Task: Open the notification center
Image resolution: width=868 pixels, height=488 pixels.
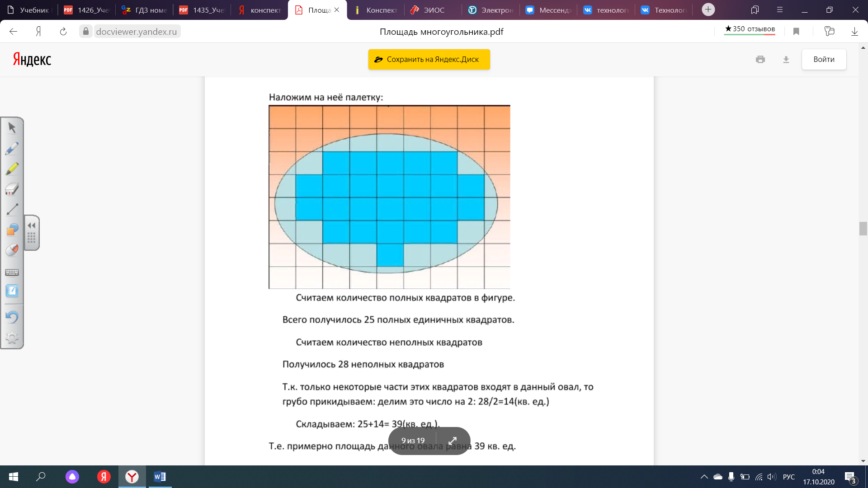Action: [850, 477]
